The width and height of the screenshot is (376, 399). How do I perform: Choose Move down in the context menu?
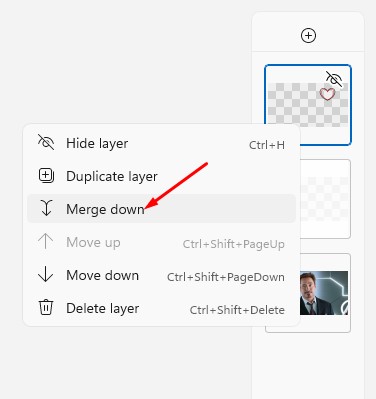[x=161, y=275]
